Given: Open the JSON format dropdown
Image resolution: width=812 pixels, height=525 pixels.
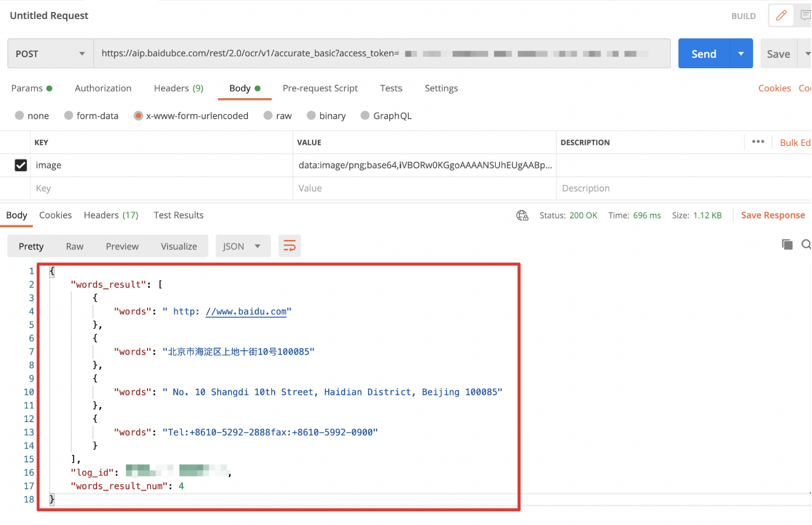Looking at the screenshot, I should [243, 246].
